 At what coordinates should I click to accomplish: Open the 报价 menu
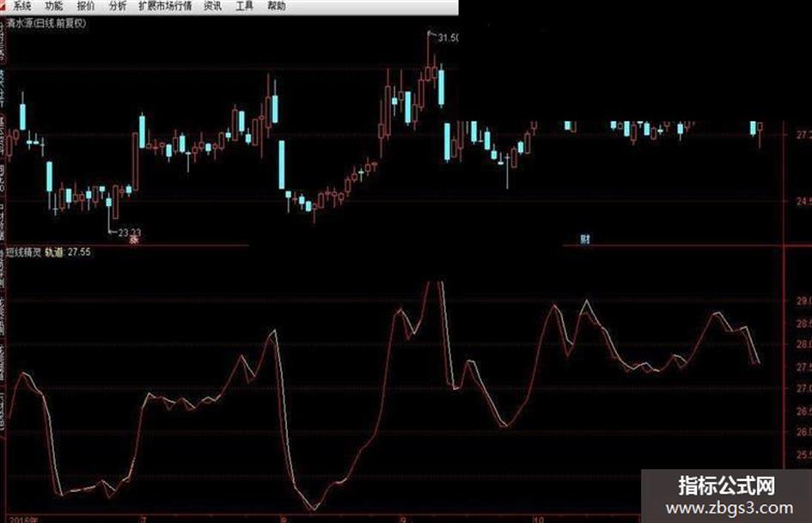(86, 6)
